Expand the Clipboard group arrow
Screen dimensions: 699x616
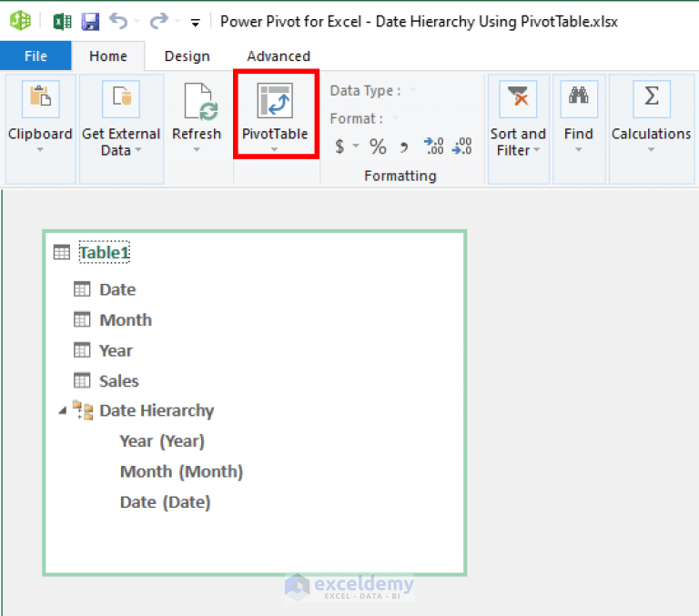(x=40, y=150)
